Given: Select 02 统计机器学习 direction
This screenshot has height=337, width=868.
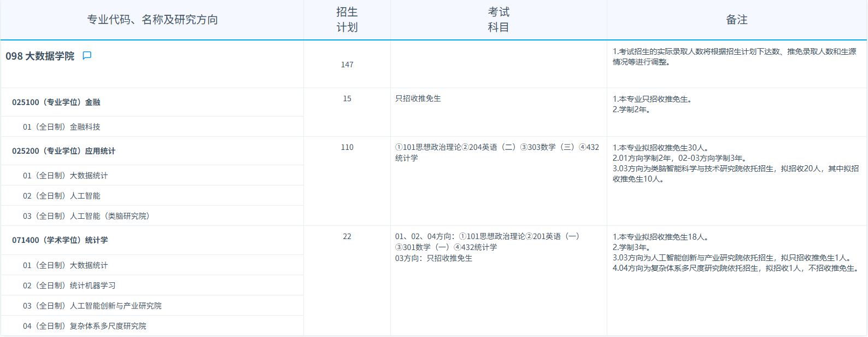Looking at the screenshot, I should point(69,286).
